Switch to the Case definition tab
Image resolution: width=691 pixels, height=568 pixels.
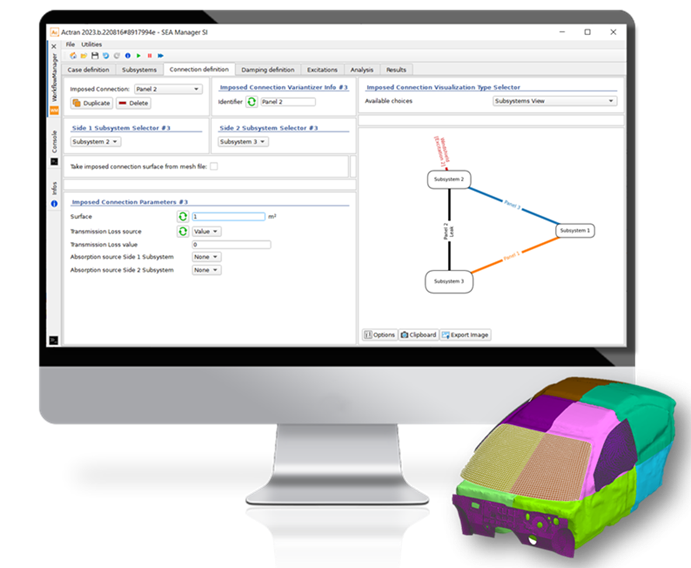click(89, 70)
